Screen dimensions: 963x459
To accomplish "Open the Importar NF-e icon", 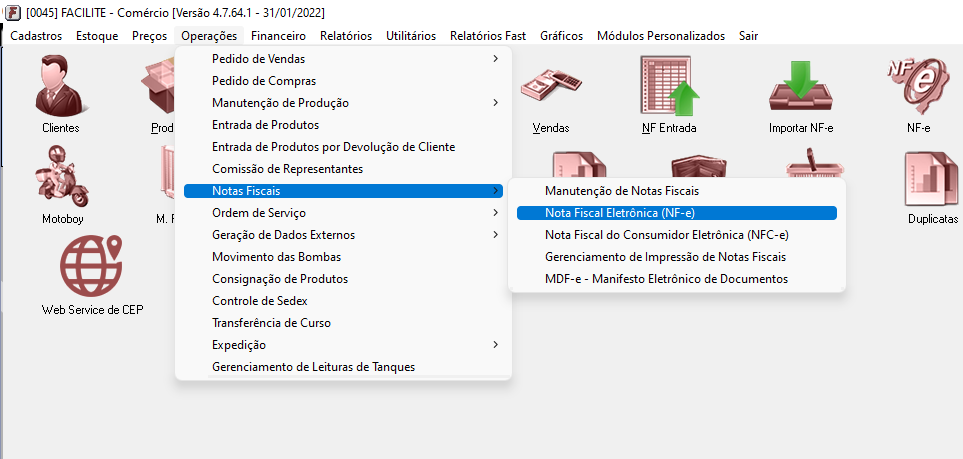I will 801,86.
